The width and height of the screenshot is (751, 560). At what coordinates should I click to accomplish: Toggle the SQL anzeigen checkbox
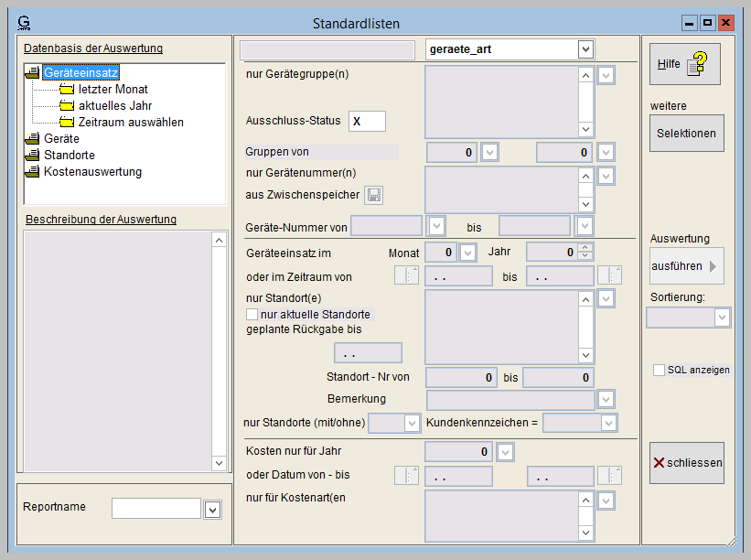[659, 370]
